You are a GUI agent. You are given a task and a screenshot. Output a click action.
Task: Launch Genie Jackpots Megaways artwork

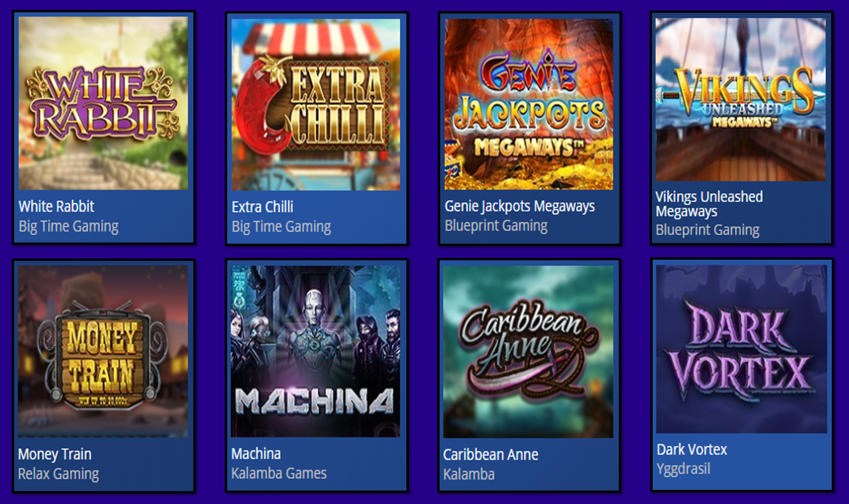click(x=529, y=104)
